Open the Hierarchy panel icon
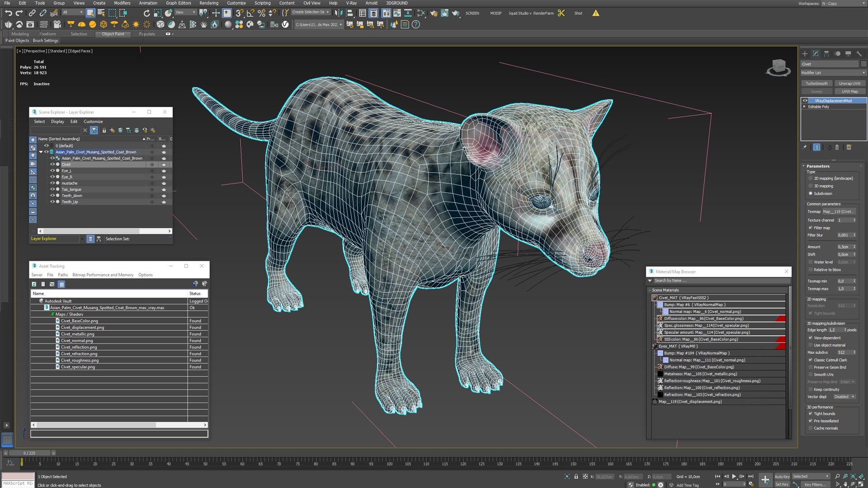This screenshot has width=868, height=488. coord(826,53)
